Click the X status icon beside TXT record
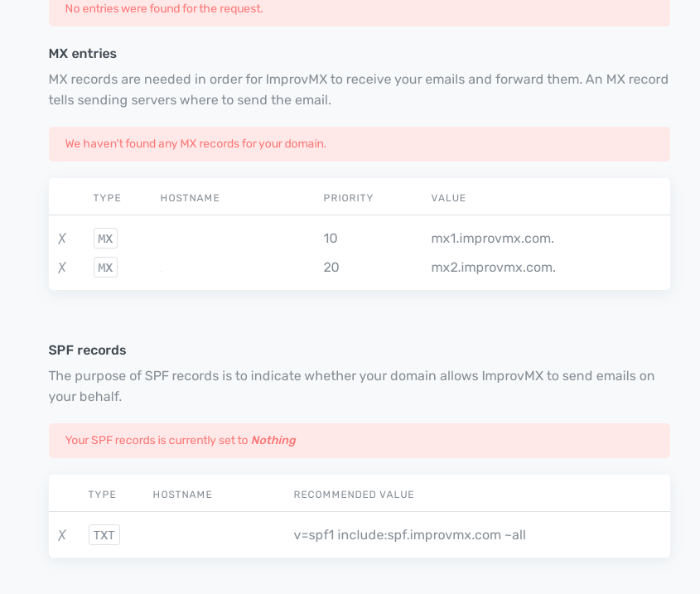 point(62,535)
